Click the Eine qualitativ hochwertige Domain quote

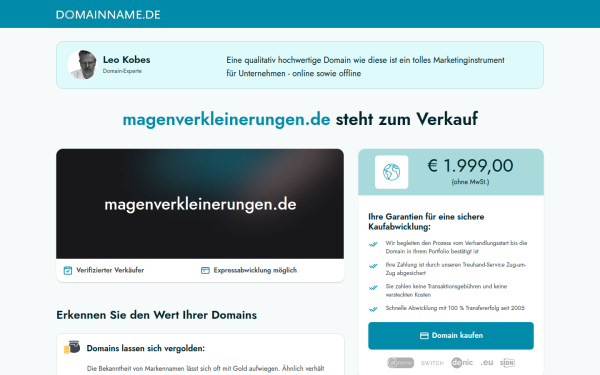[365, 67]
